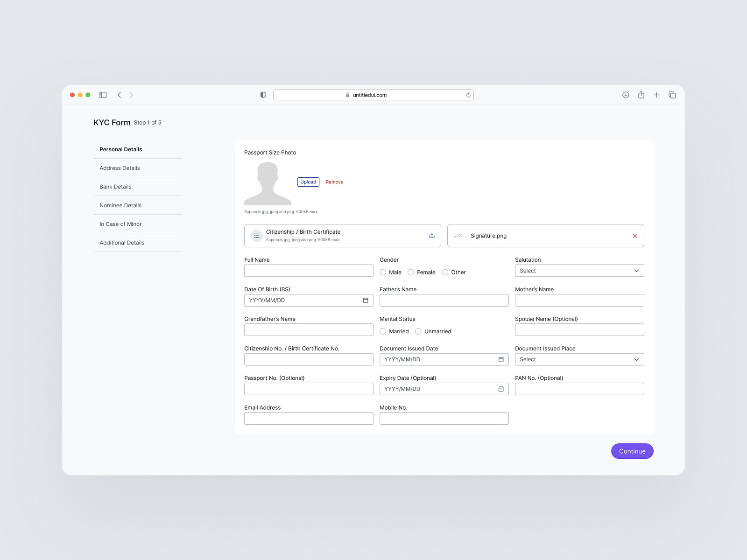Click the document list icon beside Citizenship / Birth Certificate
Screen dimensions: 747x560
pyautogui.click(x=257, y=235)
